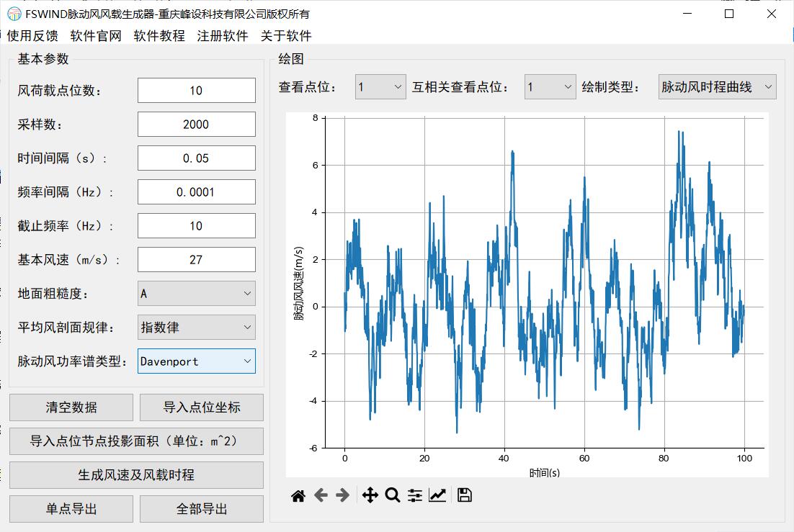
Task: Click the 单点导出 button
Action: pyautogui.click(x=71, y=509)
